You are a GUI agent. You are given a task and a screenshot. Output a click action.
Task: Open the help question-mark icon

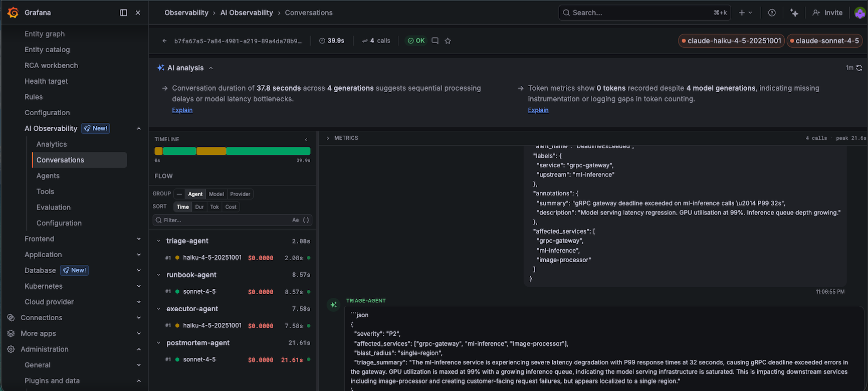pyautogui.click(x=772, y=13)
